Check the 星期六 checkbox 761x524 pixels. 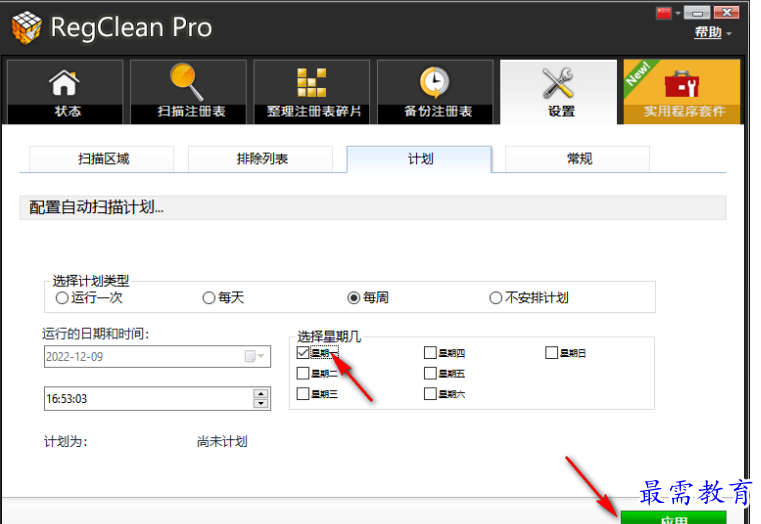tap(430, 393)
